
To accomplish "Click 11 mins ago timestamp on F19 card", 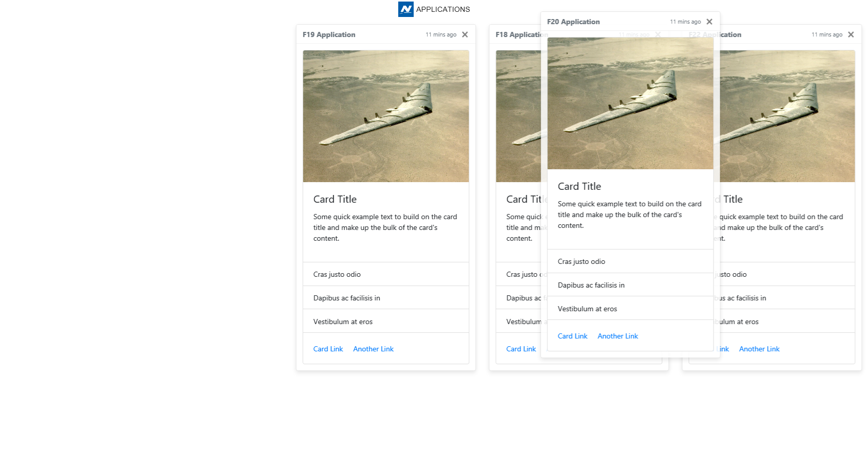I will pos(441,34).
